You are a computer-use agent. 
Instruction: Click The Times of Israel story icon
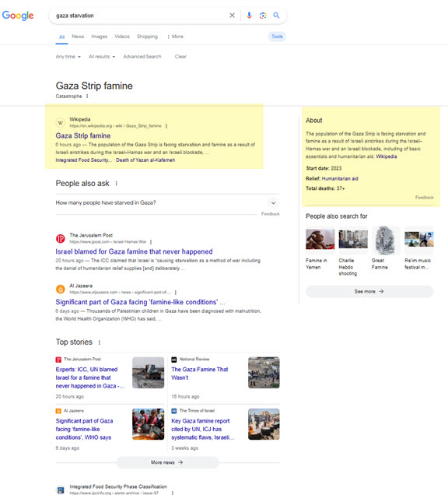pyautogui.click(x=174, y=411)
